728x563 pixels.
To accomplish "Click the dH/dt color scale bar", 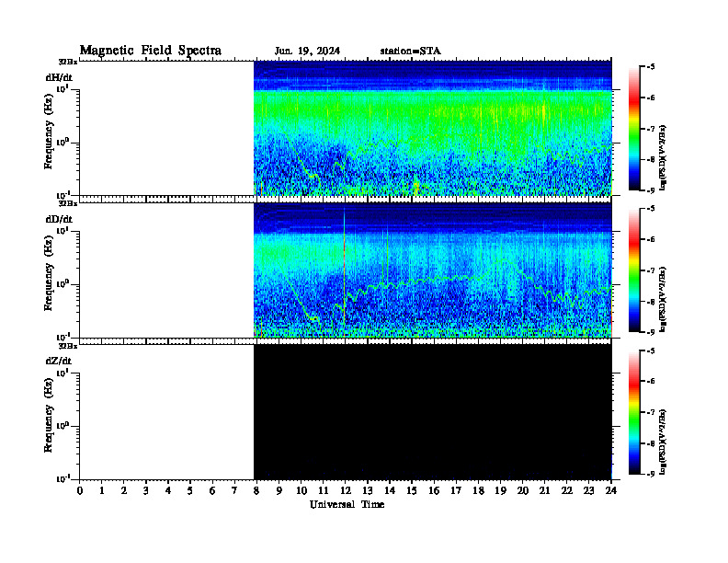I will click(x=633, y=129).
